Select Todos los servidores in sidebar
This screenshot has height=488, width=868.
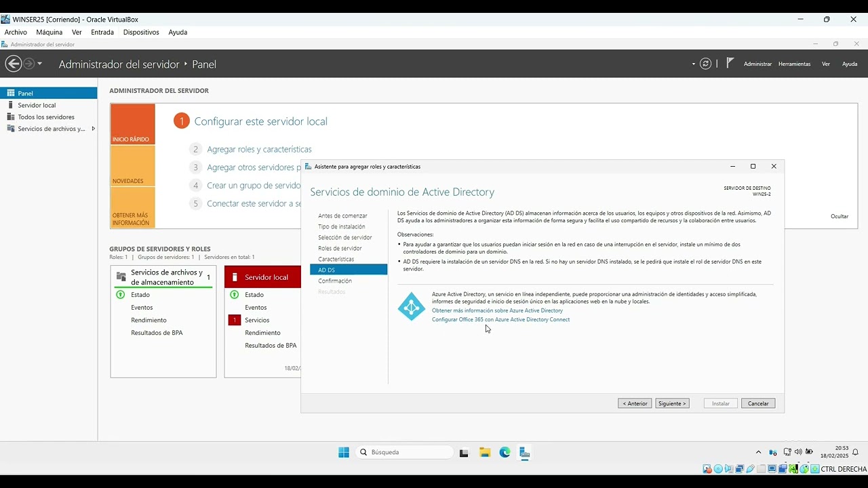(x=49, y=117)
